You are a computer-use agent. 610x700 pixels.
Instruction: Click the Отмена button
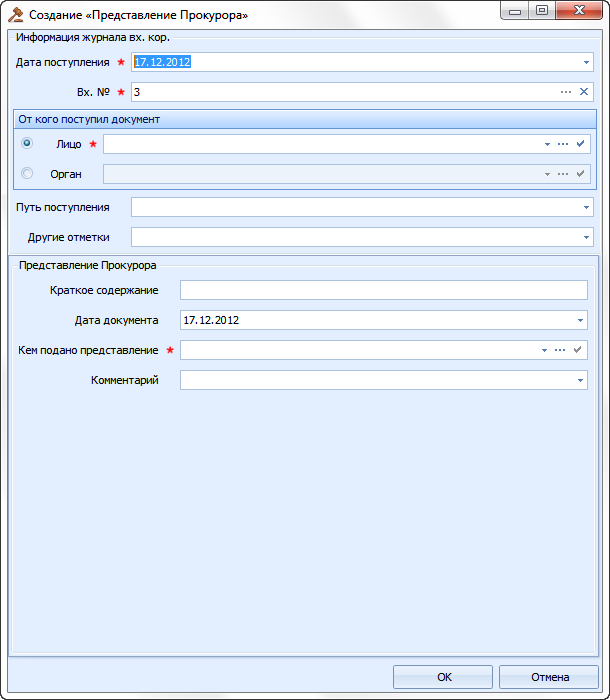pyautogui.click(x=548, y=677)
